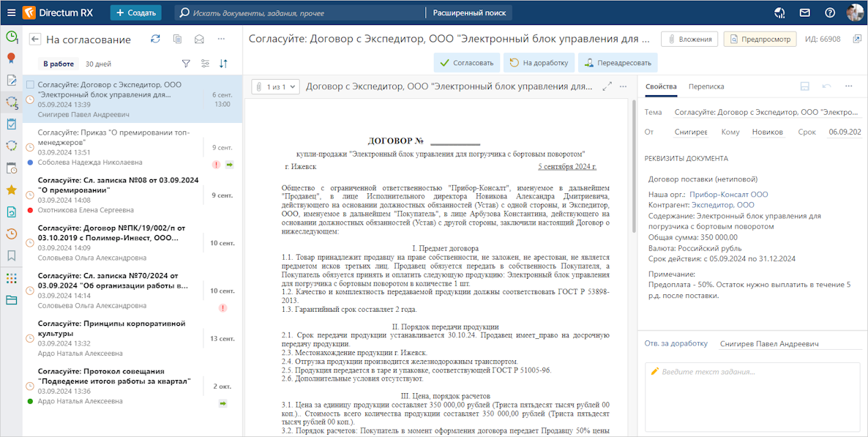Expand the document viewer to full screen

pos(606,86)
